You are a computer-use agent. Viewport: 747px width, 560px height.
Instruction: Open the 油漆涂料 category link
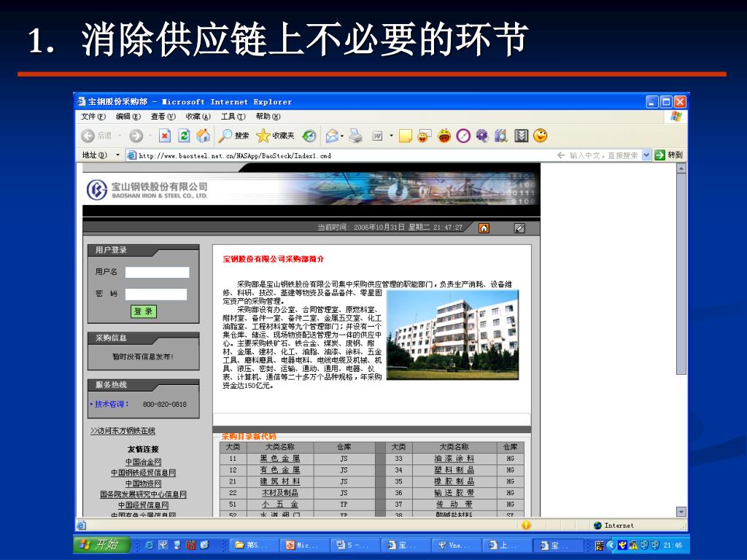tap(454, 459)
